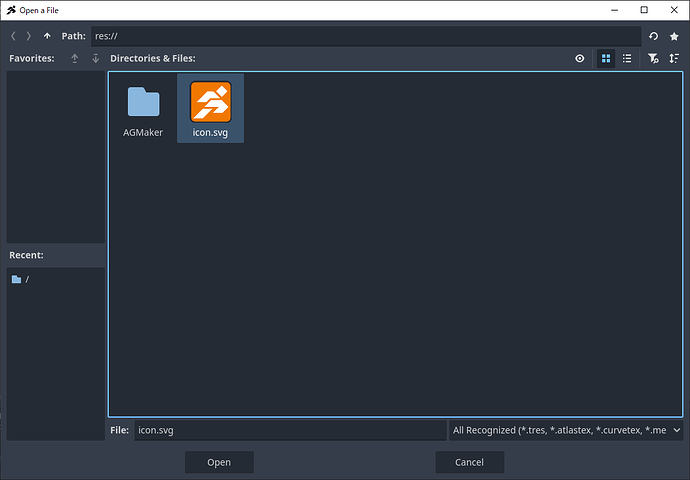This screenshot has width=690, height=480.
Task: Switch to thumbnail grid view
Action: click(606, 59)
